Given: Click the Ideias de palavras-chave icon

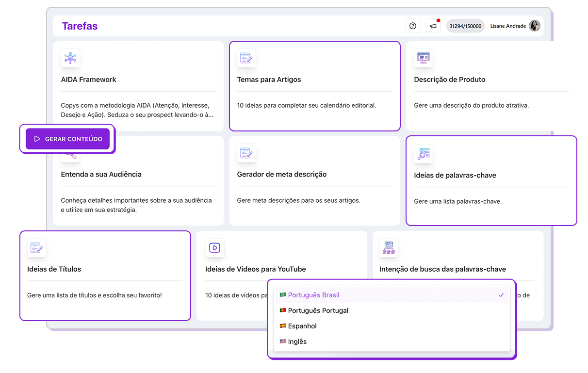Looking at the screenshot, I should [x=423, y=154].
